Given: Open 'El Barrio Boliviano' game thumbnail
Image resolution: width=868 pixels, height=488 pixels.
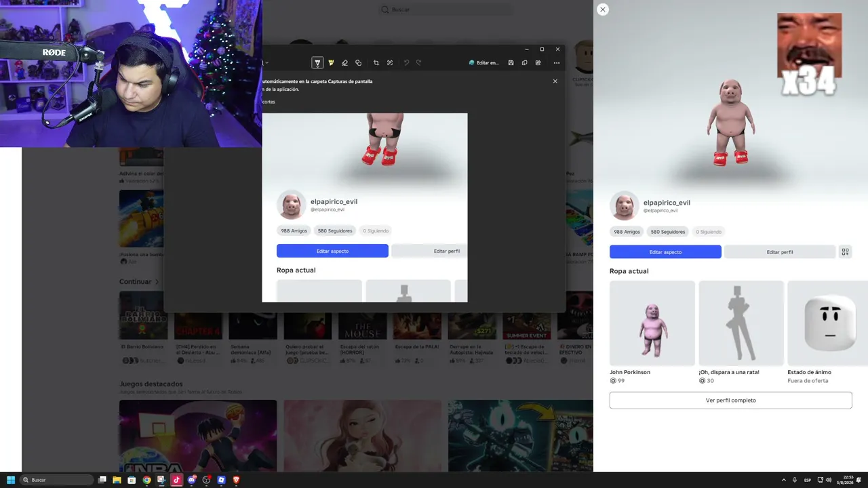Looking at the screenshot, I should pyautogui.click(x=143, y=315).
